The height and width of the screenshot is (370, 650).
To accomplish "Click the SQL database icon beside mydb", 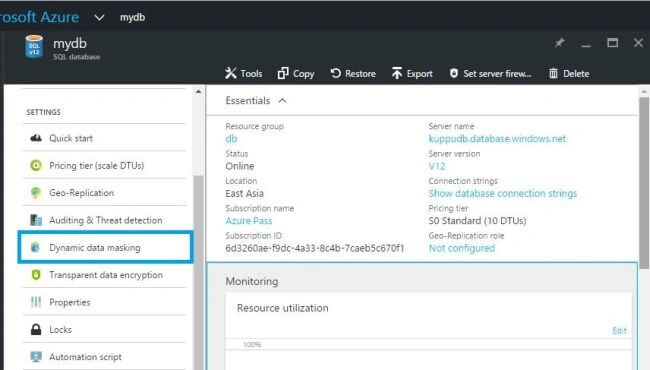I will pos(34,46).
